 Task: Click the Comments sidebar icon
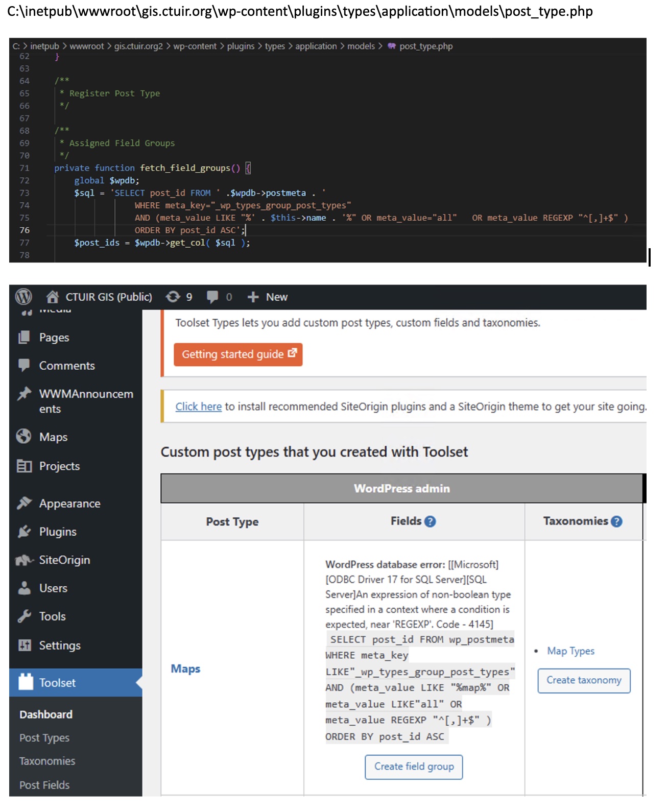24,365
